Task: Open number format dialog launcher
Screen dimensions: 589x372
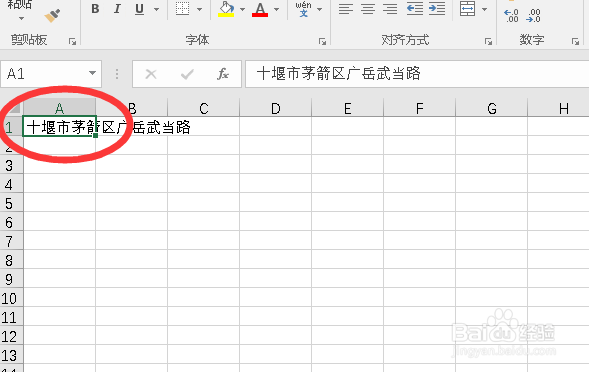Action: [575, 41]
